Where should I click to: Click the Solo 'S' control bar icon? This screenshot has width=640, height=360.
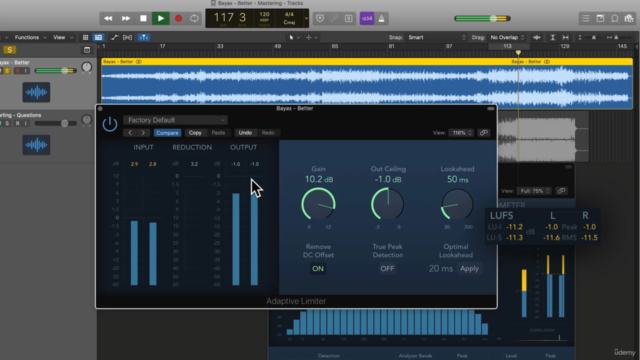(349, 18)
